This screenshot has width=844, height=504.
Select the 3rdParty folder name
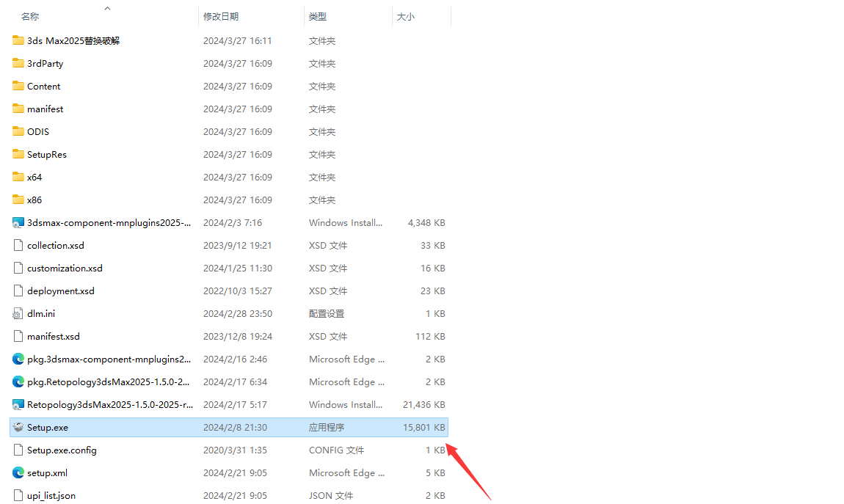coord(45,64)
